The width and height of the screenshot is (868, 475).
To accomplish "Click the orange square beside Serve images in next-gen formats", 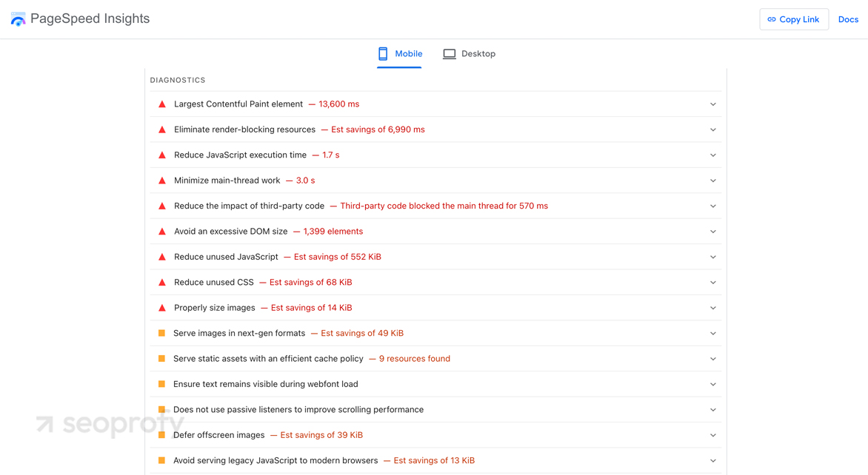I will click(x=161, y=333).
